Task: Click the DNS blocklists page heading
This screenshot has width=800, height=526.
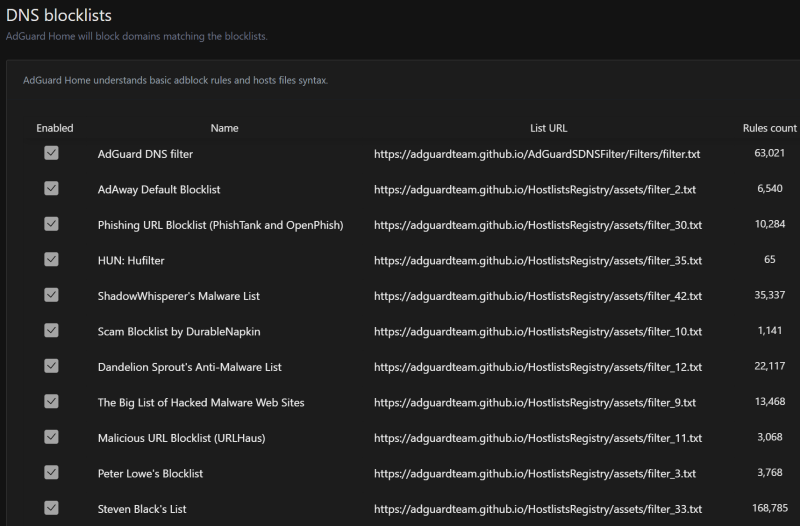Action: click(x=59, y=15)
